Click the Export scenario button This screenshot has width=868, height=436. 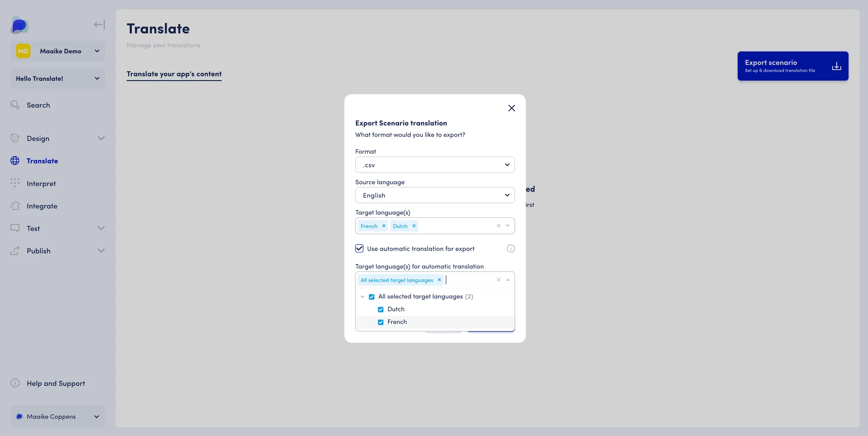(x=793, y=66)
